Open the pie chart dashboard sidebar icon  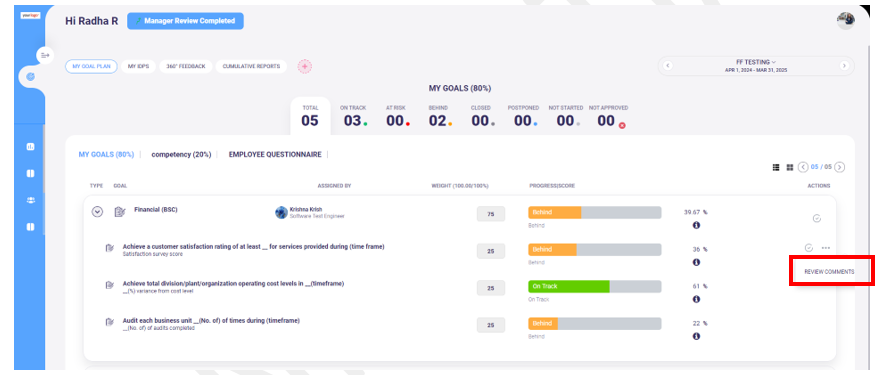click(x=30, y=76)
